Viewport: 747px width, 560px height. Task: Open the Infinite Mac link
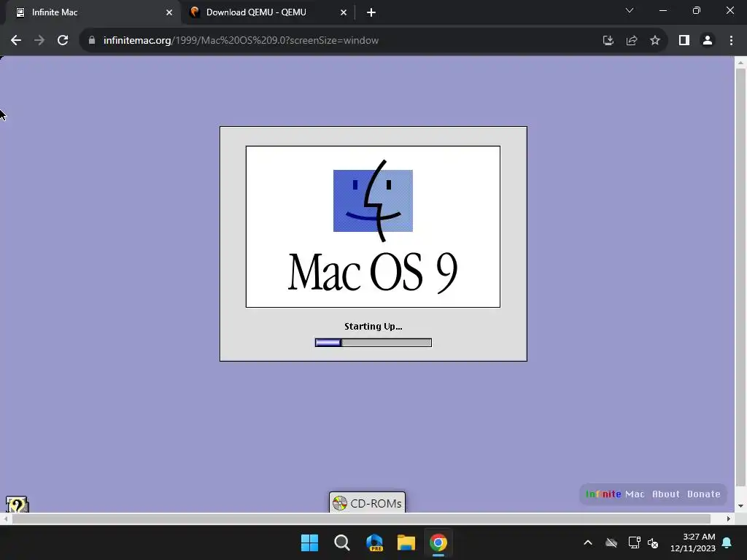(x=615, y=494)
